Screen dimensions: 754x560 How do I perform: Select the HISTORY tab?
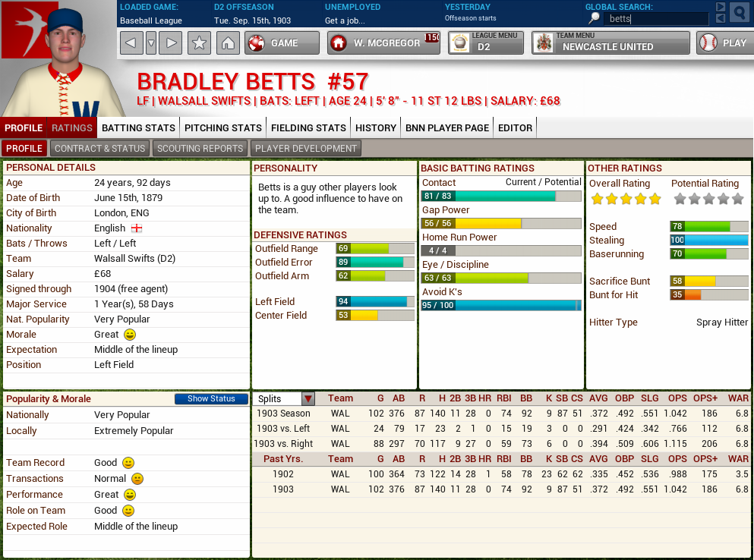(x=375, y=127)
